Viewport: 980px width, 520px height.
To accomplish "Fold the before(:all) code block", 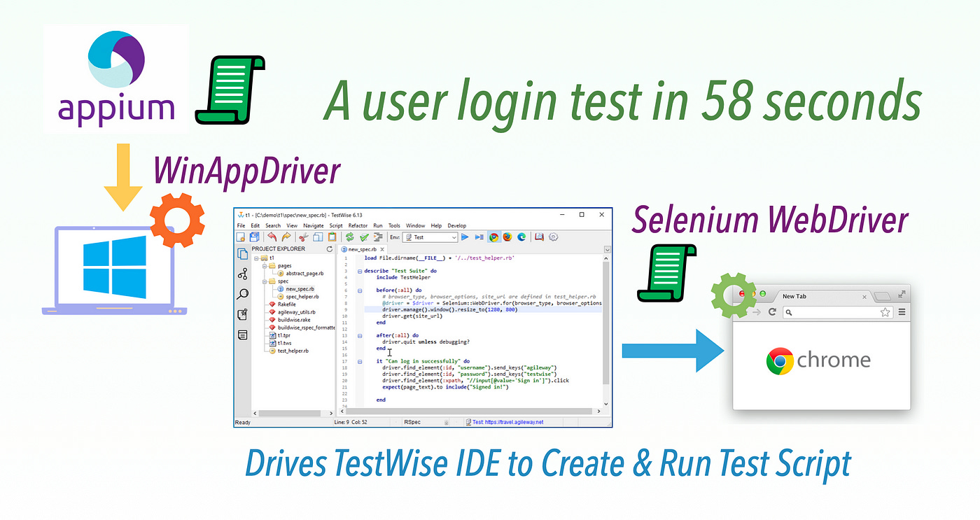I will (x=359, y=290).
